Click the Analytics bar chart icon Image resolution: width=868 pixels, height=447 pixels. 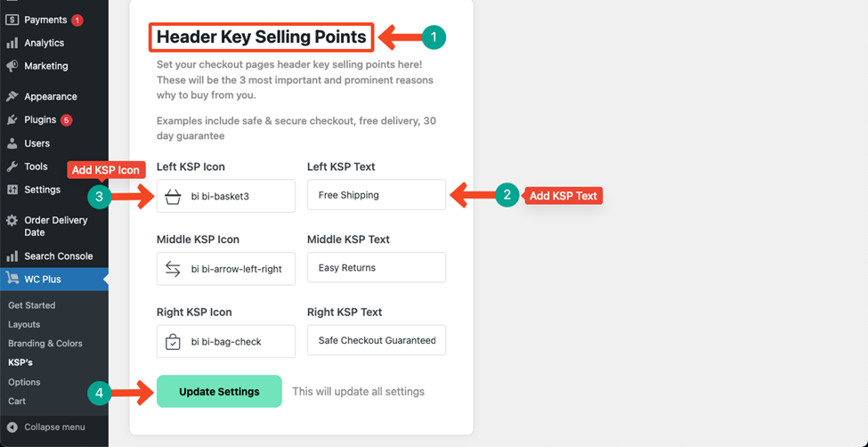(x=12, y=44)
